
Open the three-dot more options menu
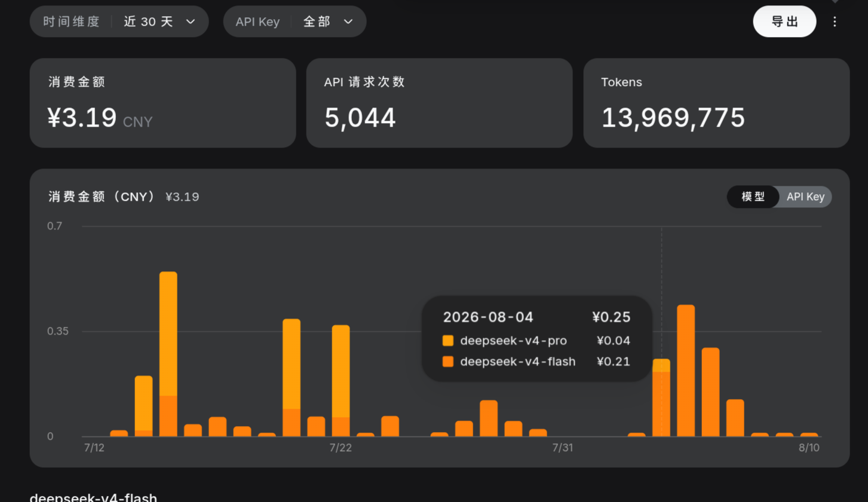835,22
